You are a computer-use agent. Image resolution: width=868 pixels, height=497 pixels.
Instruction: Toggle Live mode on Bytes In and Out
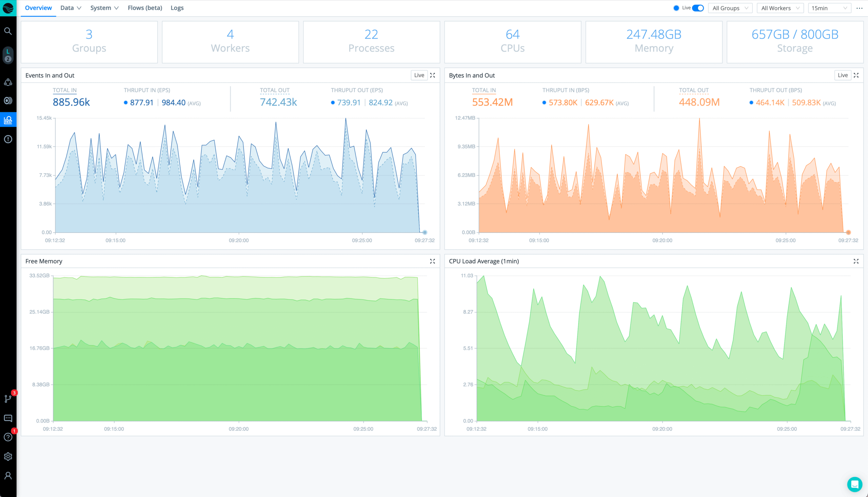tap(843, 75)
